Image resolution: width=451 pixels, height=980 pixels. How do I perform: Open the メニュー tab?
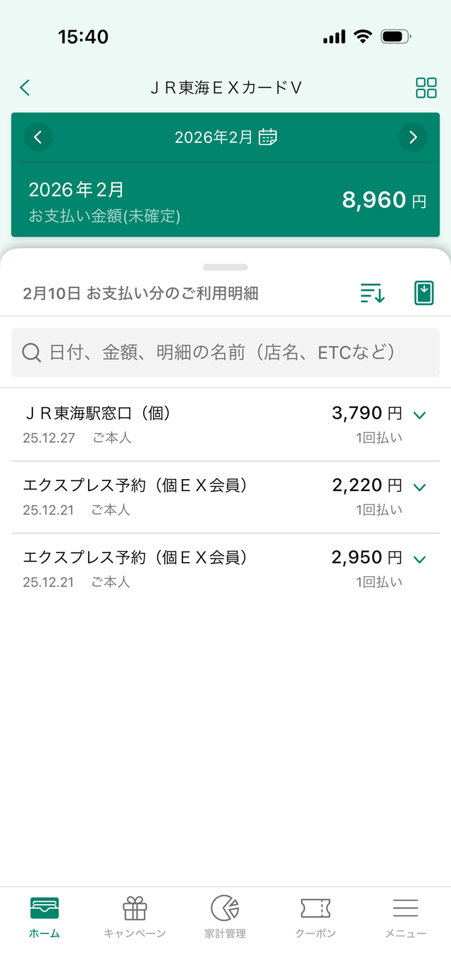click(405, 917)
